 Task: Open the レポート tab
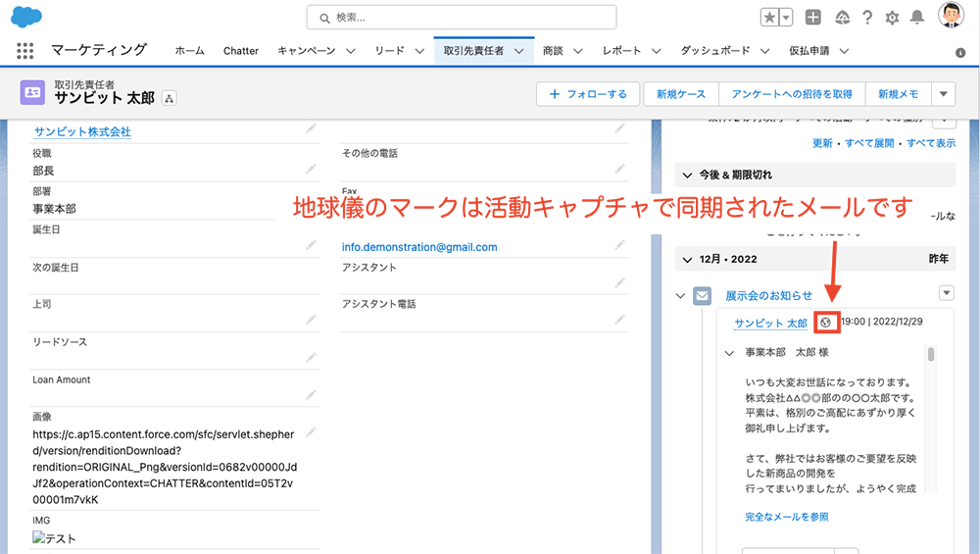pyautogui.click(x=622, y=51)
